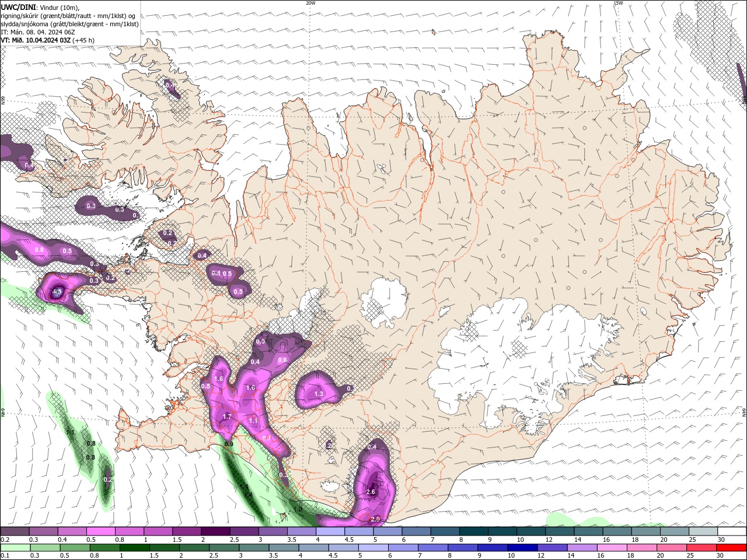Image resolution: width=747 pixels, height=560 pixels.
Task: Pick the pale lavender snow swatch for 4–4.5
Action: (330, 531)
